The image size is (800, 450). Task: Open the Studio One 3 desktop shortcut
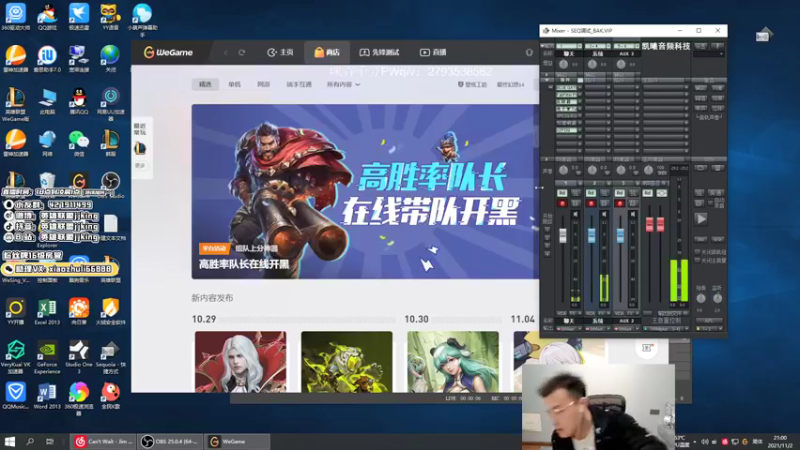tap(79, 356)
